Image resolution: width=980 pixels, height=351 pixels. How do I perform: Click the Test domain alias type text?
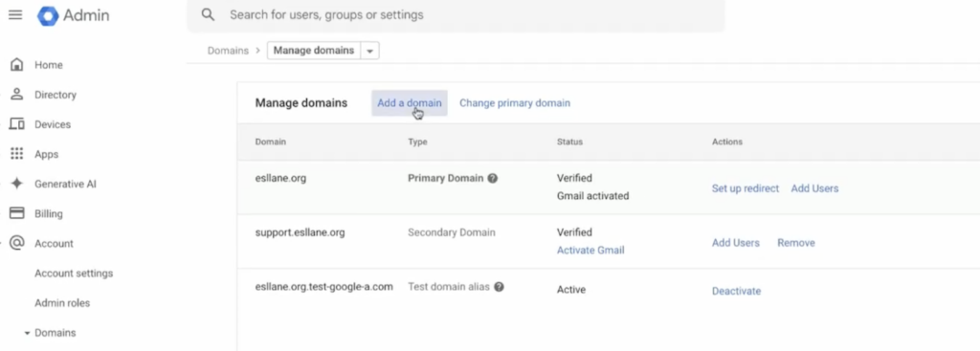click(449, 287)
